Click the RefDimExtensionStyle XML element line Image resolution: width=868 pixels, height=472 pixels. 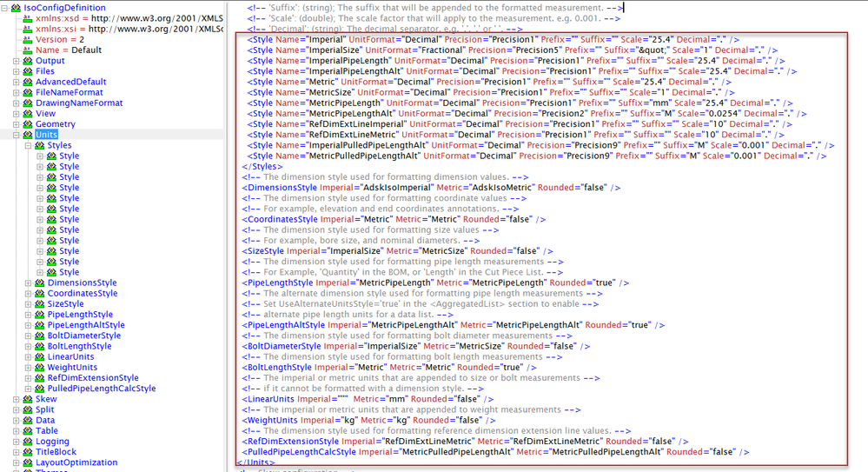pyautogui.click(x=465, y=442)
